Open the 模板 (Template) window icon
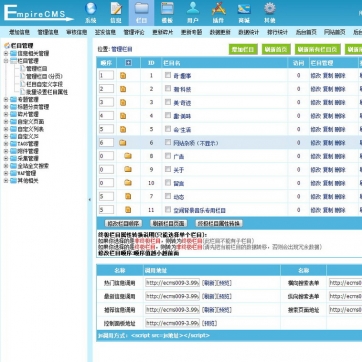Image resolution: width=362 pixels, height=362 pixels. coord(167,9)
